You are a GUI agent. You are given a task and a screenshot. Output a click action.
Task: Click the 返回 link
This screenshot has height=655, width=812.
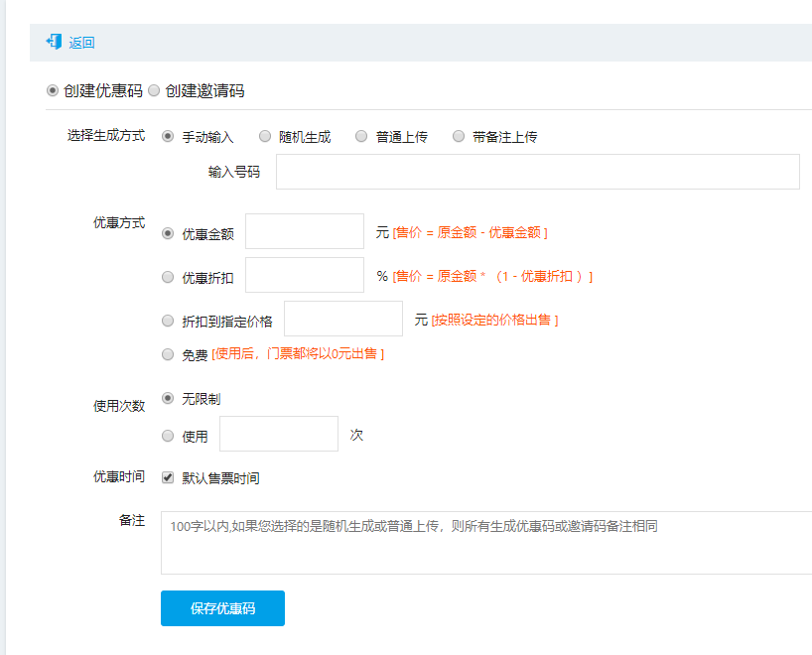(x=82, y=43)
